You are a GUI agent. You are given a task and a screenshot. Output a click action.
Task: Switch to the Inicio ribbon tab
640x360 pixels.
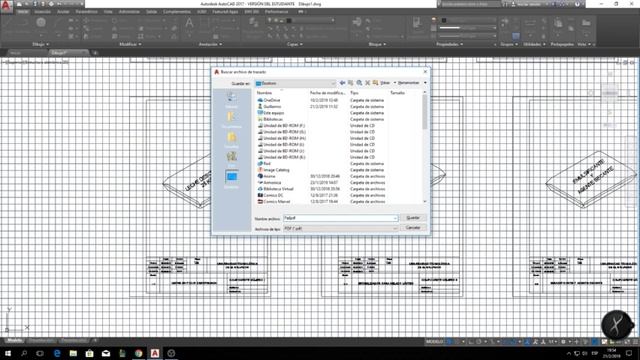click(23, 12)
